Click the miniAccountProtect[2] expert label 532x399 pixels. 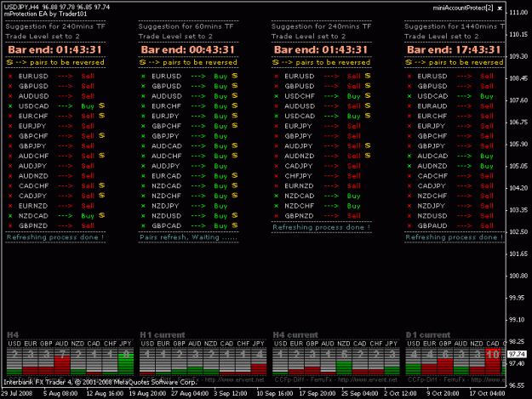point(463,9)
